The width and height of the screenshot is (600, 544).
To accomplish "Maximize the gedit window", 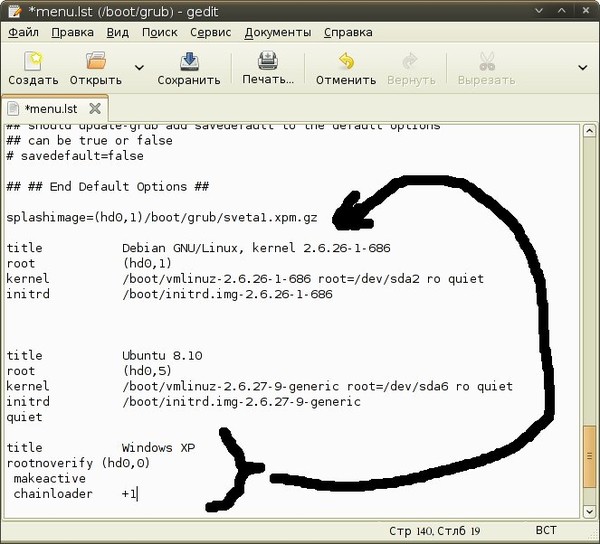I will tap(562, 11).
